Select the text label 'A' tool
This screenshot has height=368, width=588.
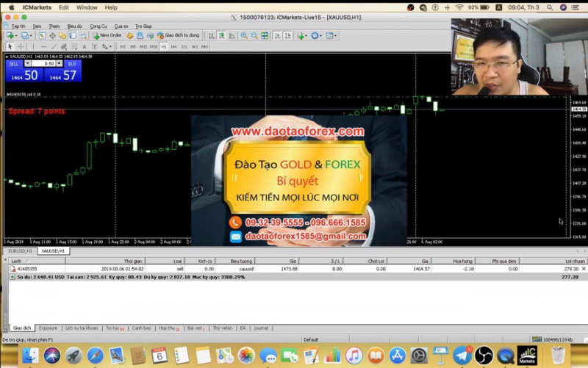tap(84, 47)
